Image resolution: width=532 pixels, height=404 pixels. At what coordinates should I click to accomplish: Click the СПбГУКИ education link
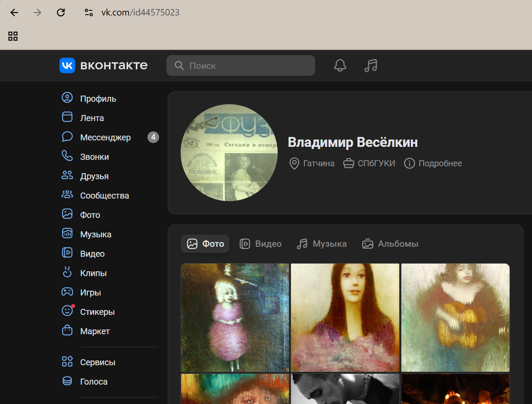click(x=369, y=163)
